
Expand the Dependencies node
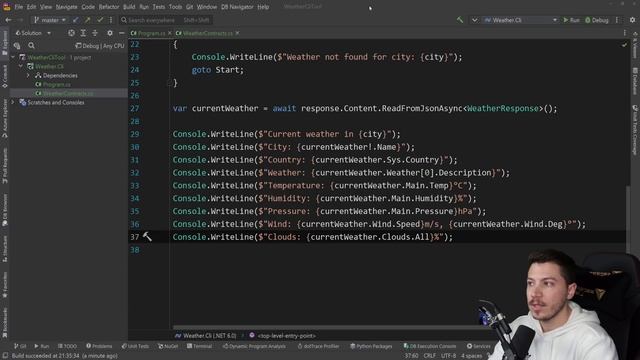pyautogui.click(x=28, y=76)
